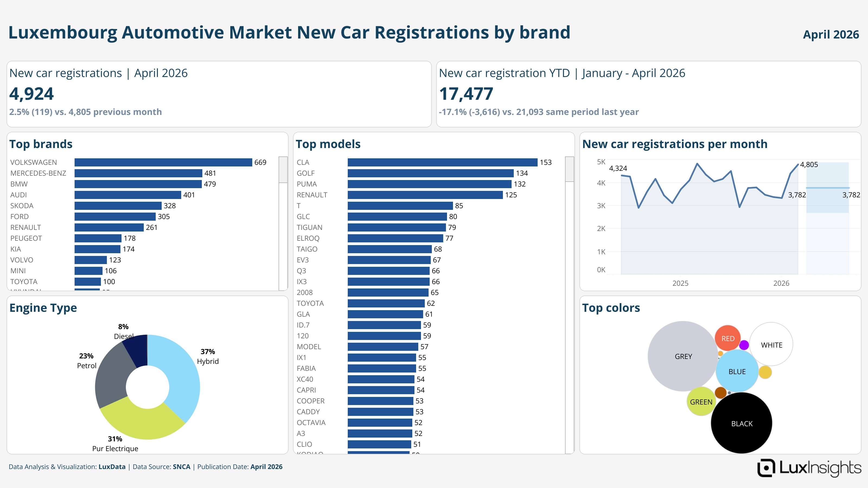Click the -17.1% same period last year text

tap(539, 112)
